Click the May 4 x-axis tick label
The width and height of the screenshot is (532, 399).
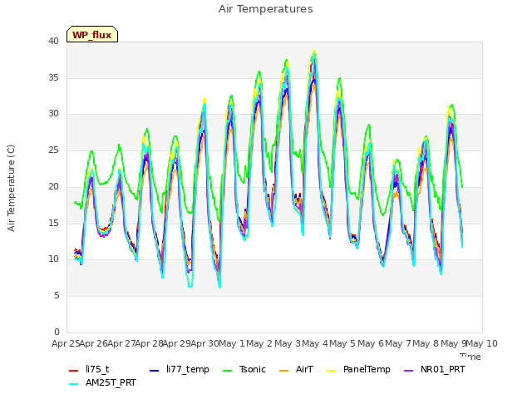pos(315,343)
